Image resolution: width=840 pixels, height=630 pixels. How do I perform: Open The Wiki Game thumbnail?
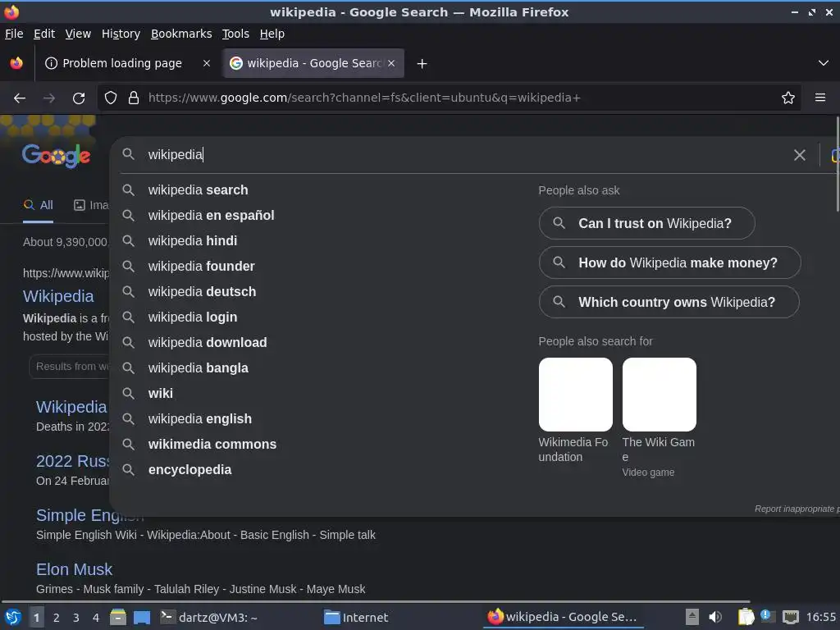[x=659, y=395]
